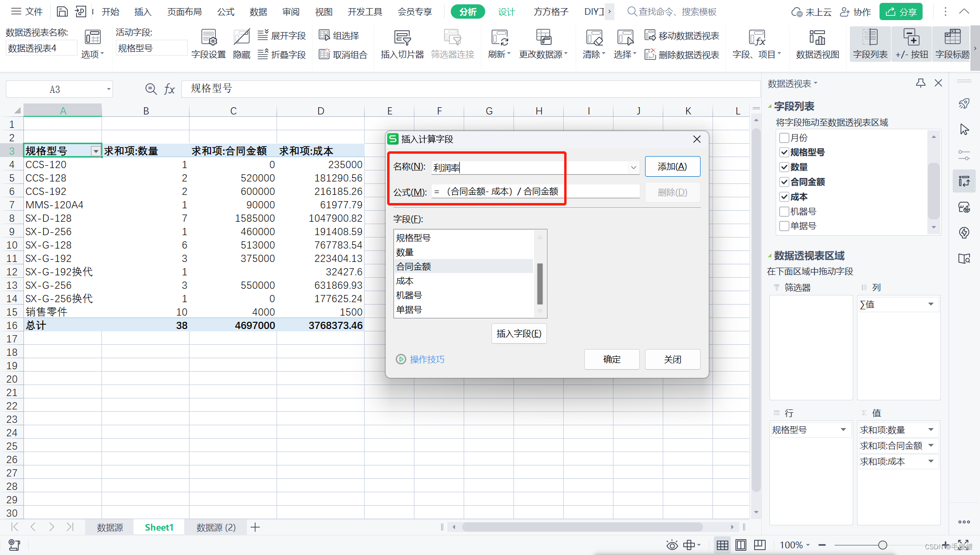Open 插入切片器 insert slicer tool
This screenshot has width=980, height=555.
(x=402, y=44)
